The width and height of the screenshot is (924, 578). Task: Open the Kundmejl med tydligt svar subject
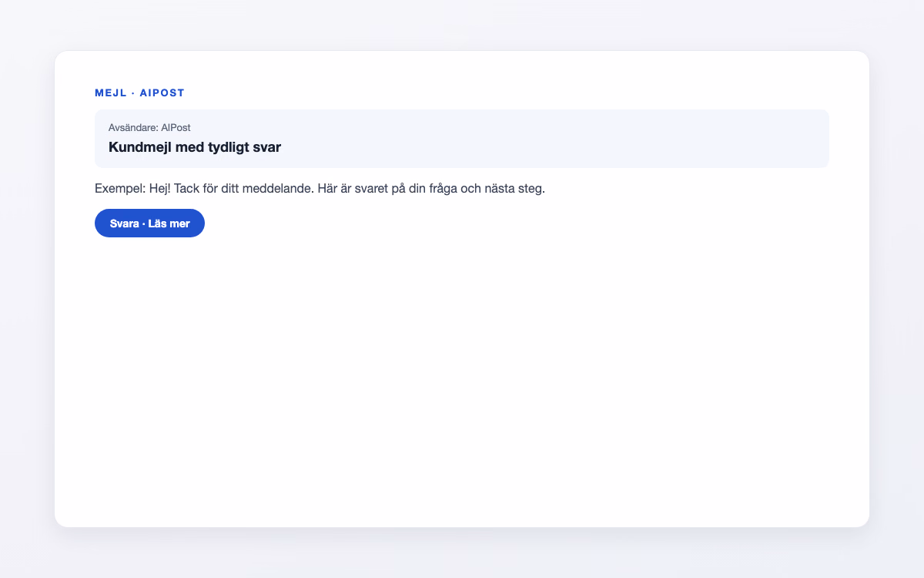point(195,146)
